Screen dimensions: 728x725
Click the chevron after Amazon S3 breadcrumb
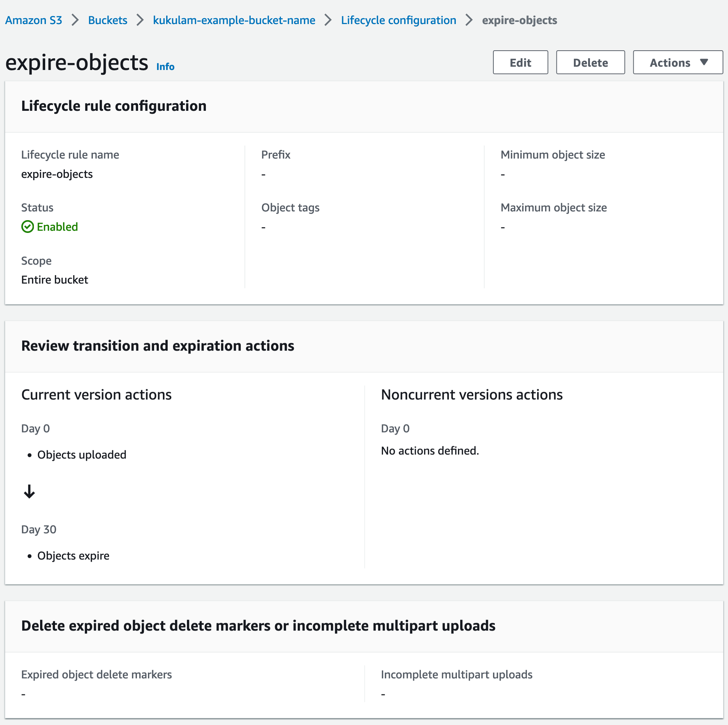pos(75,20)
